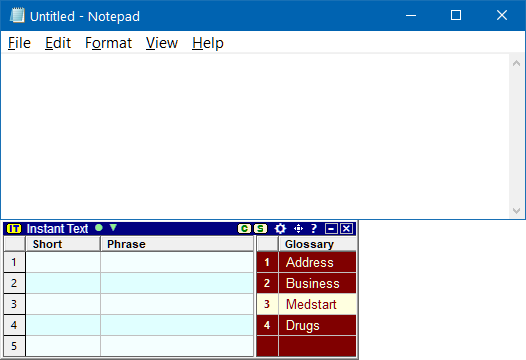Click the Phrase cell in row 3

pyautogui.click(x=177, y=304)
